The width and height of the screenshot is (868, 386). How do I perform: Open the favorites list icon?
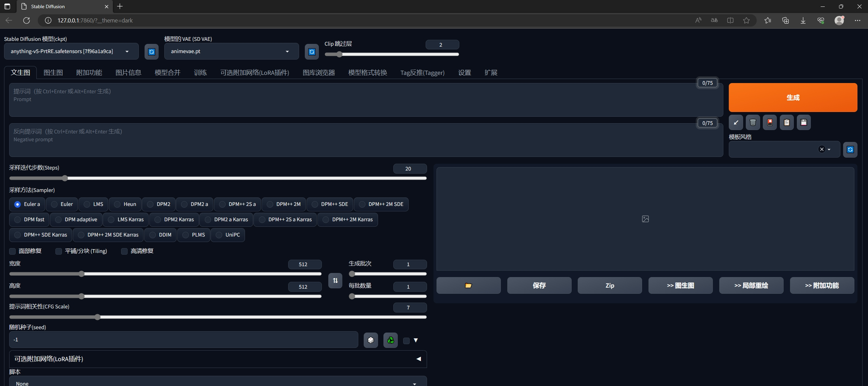coord(768,20)
